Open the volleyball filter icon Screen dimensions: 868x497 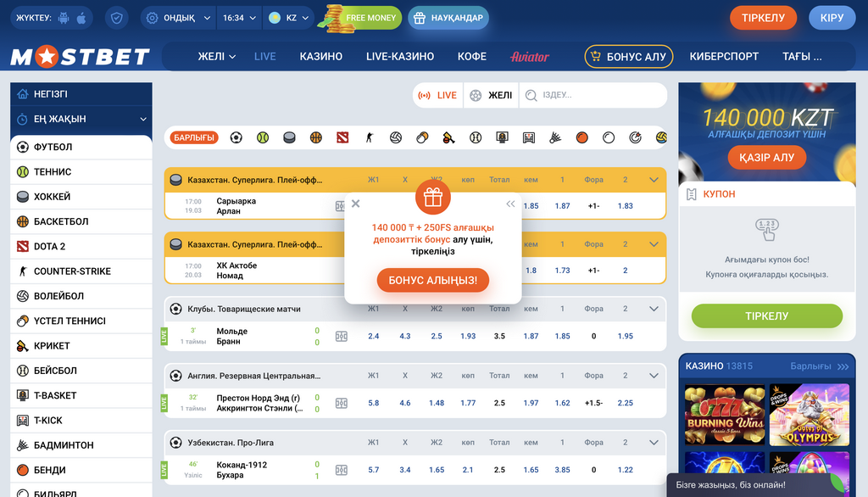(395, 136)
